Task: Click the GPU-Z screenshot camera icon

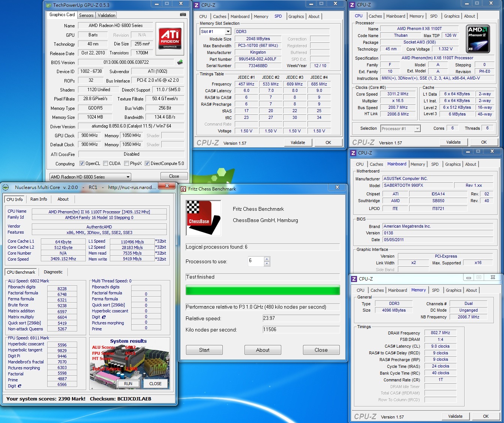Action: (183, 15)
